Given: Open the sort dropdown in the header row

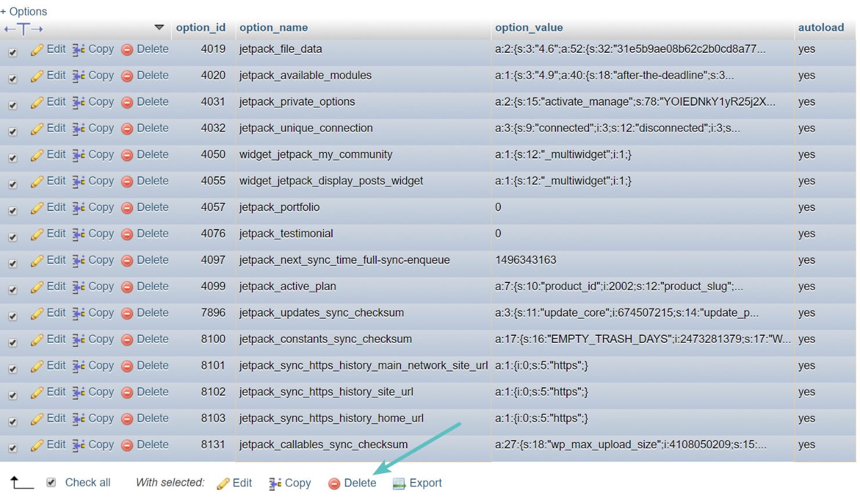Looking at the screenshot, I should coord(158,27).
